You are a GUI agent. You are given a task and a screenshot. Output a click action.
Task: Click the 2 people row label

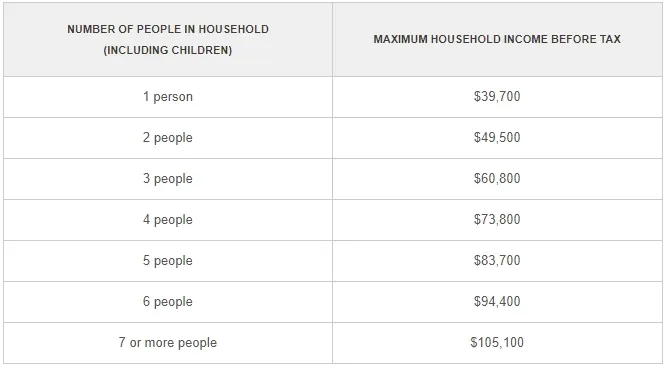pos(168,138)
